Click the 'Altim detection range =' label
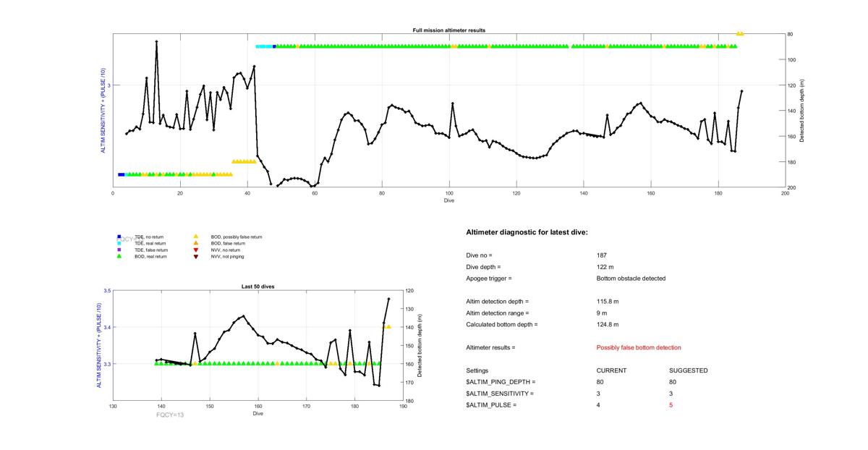 498,313
